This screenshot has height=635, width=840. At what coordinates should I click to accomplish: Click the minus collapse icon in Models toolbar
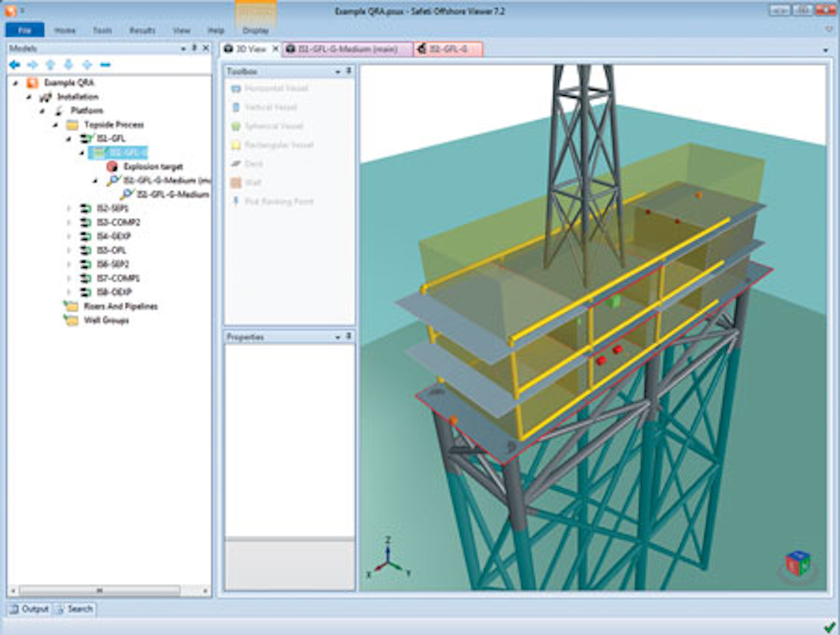point(105,64)
